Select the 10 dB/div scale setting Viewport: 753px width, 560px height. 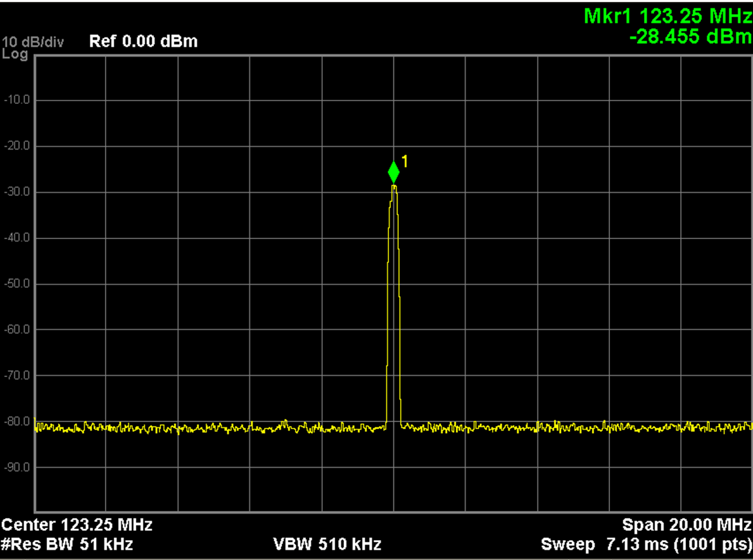33,43
